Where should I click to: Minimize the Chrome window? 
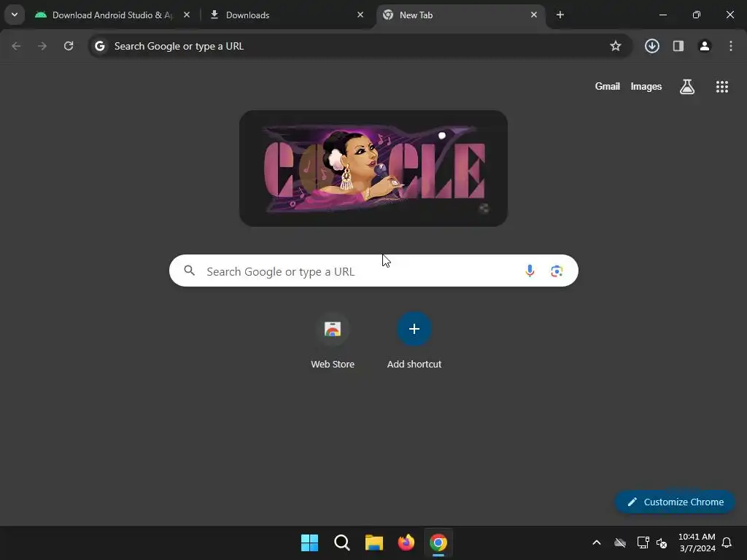[x=662, y=15]
